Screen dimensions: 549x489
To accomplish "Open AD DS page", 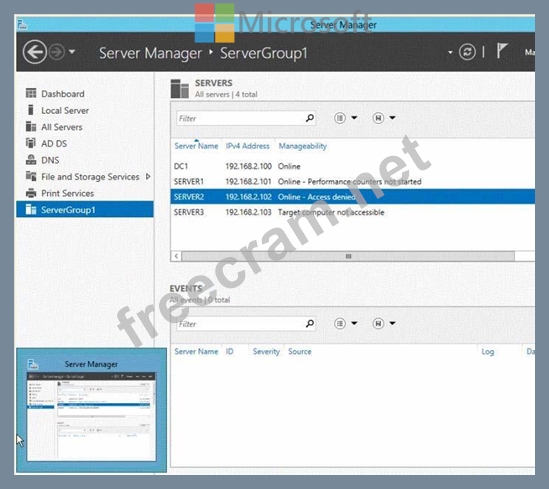I will [54, 144].
